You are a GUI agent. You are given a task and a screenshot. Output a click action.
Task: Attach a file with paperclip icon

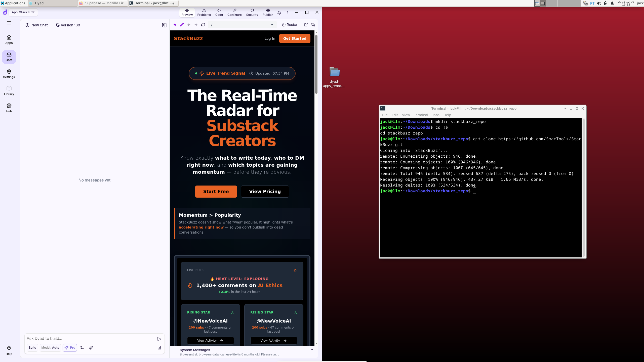coord(91,348)
